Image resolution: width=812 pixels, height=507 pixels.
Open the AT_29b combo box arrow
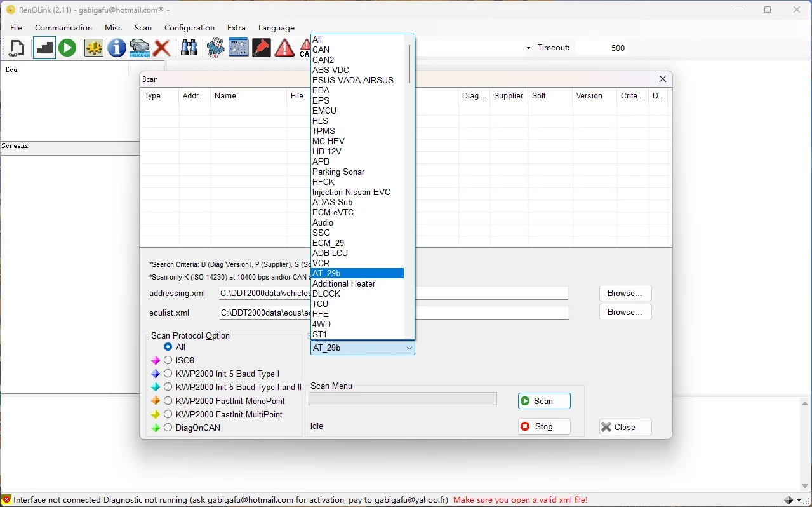[408, 348]
